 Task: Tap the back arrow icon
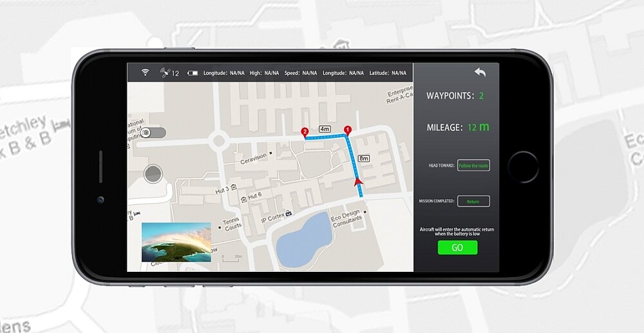pos(480,72)
